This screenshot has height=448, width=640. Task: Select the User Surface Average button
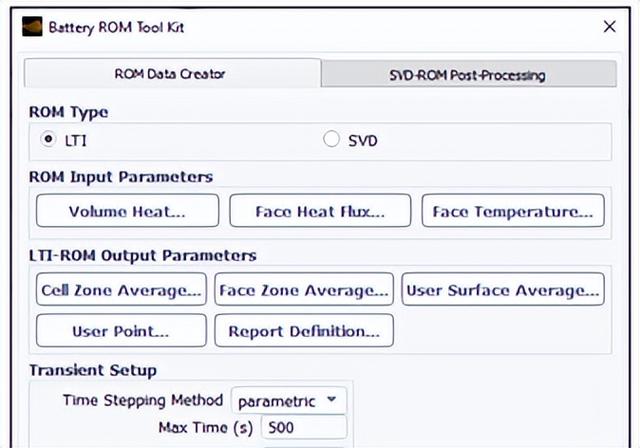tap(503, 290)
